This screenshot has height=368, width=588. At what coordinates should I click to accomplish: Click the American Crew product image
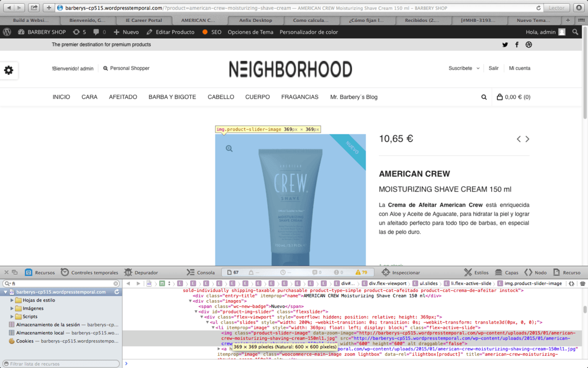290,200
